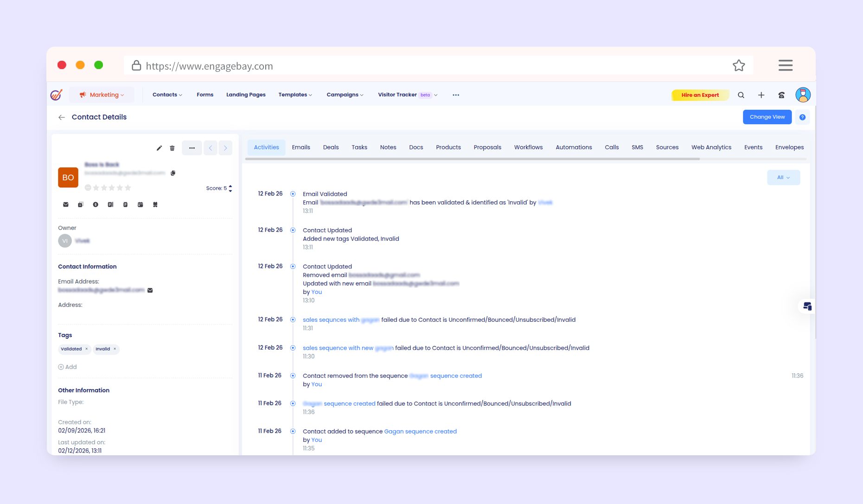Open the Gagan sequence created link
The width and height of the screenshot is (863, 504).
point(420,432)
